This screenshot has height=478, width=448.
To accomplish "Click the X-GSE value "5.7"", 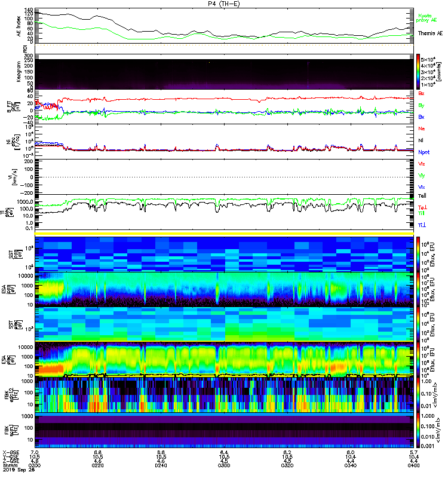I will (x=413, y=452).
